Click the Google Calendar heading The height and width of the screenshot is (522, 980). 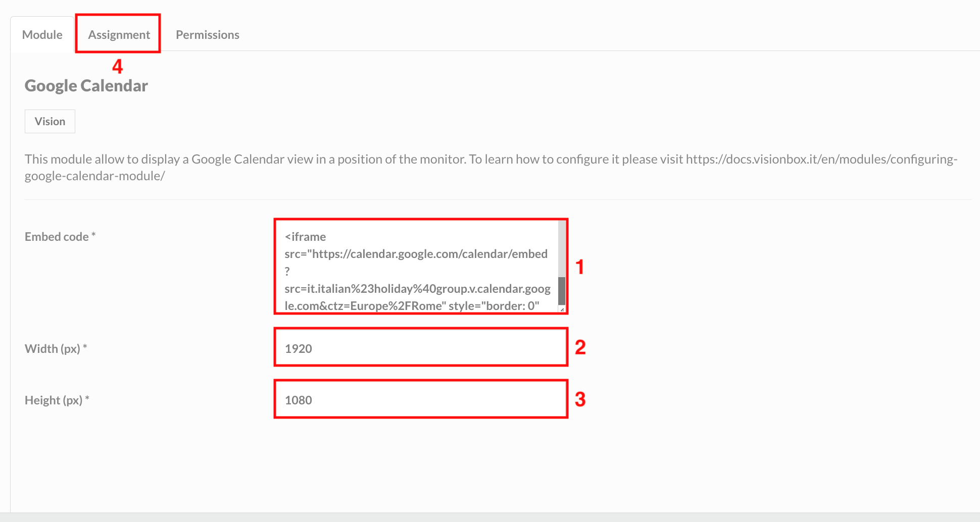[x=86, y=85]
